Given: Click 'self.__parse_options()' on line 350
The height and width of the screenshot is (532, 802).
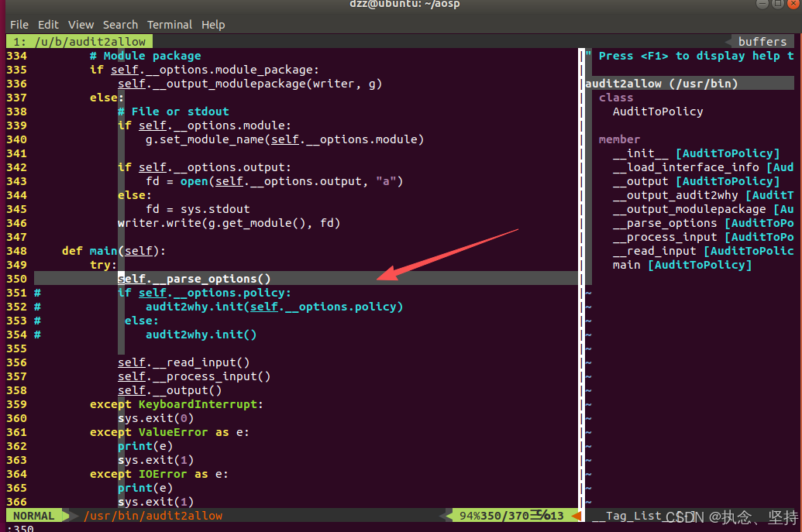Looking at the screenshot, I should point(194,279).
